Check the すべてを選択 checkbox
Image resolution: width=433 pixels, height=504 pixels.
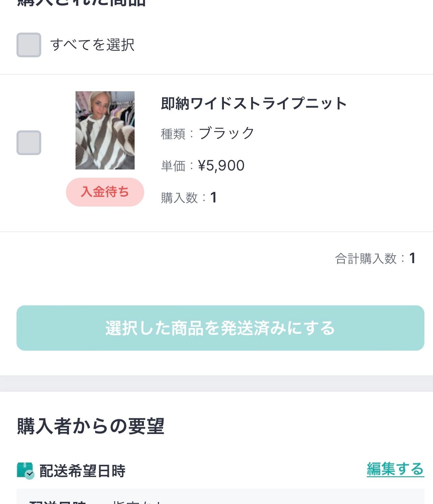pyautogui.click(x=29, y=45)
